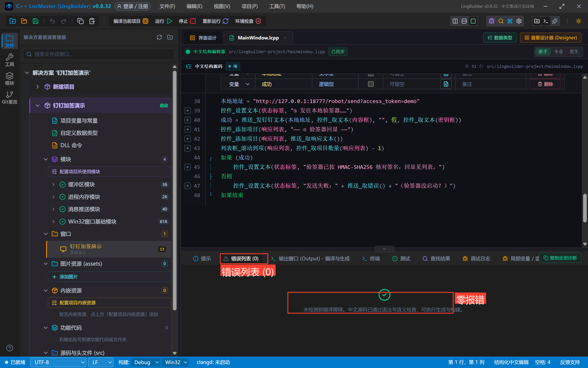Select 新手 editor mode
Viewport: 588px width, 368px height.
[x=543, y=52]
